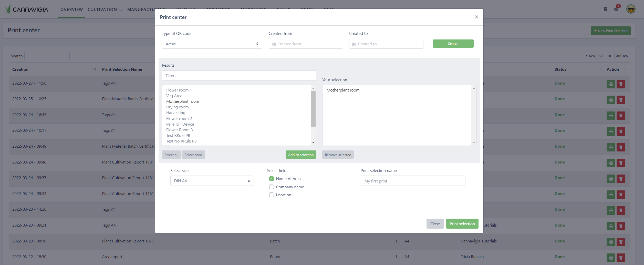Open Created from calendar date field
The height and width of the screenshot is (265, 644).
(x=306, y=44)
